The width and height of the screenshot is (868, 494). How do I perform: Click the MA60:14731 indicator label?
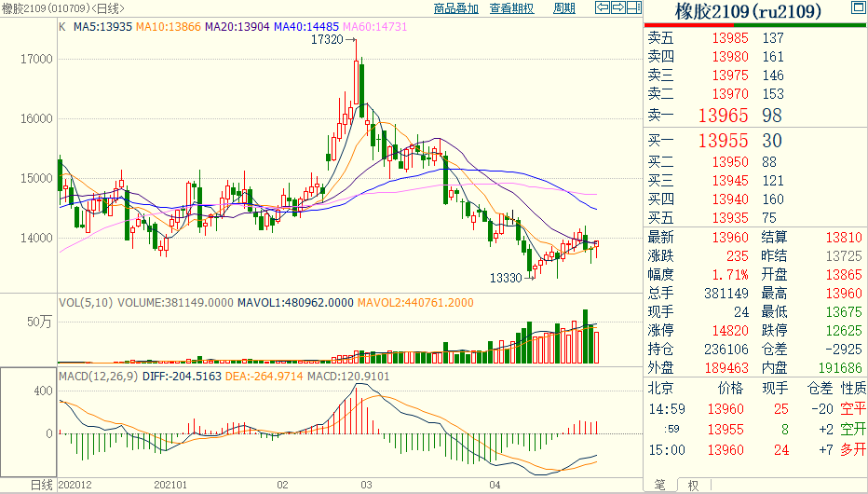(374, 27)
